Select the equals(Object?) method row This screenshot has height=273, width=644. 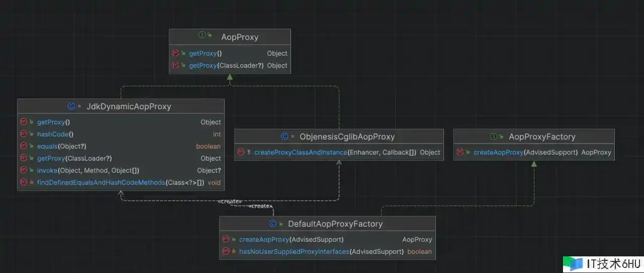(61, 146)
